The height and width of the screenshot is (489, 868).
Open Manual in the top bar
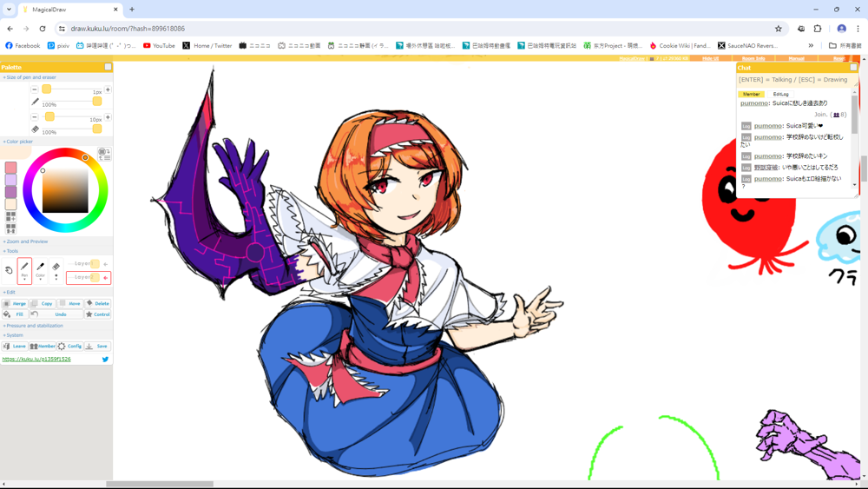pos(796,58)
